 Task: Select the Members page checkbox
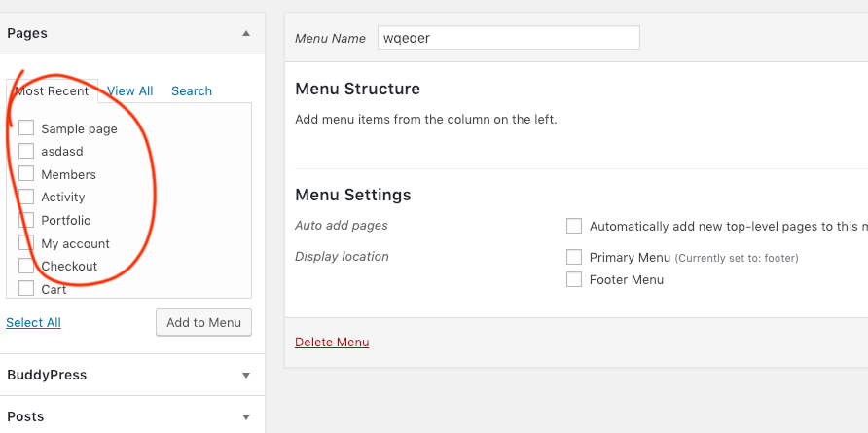click(26, 174)
